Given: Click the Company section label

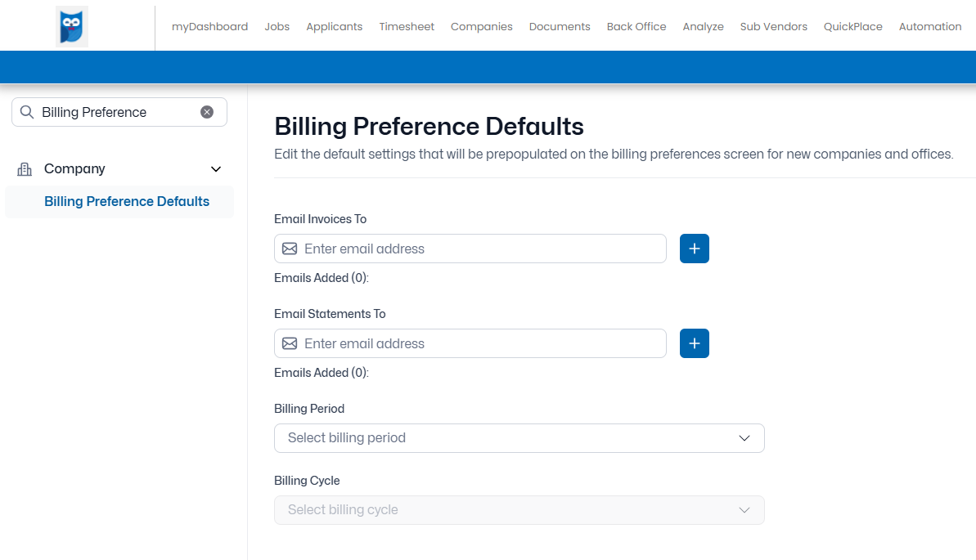Looking at the screenshot, I should (x=74, y=169).
